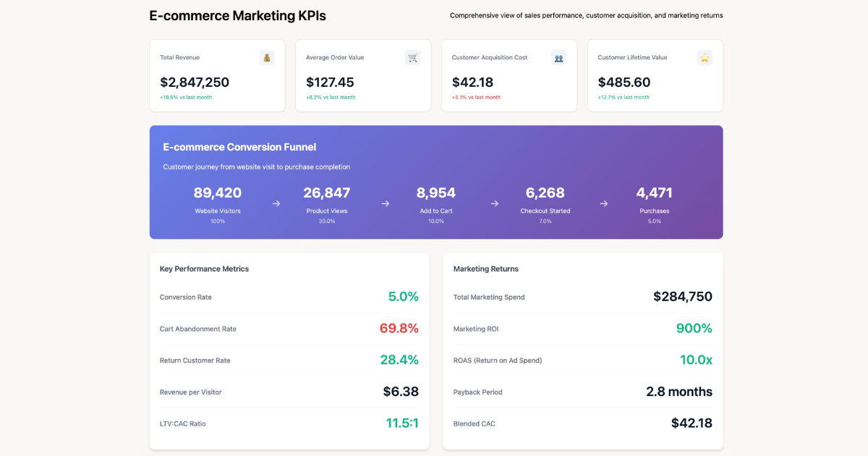This screenshot has width=868, height=456.
Task: Click the +12.7% vs last month label
Action: (x=624, y=97)
